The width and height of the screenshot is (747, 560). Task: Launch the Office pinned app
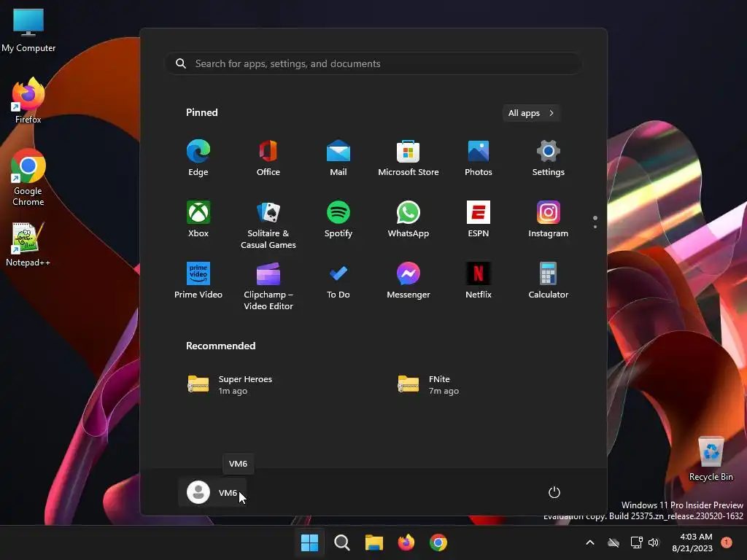(x=268, y=158)
